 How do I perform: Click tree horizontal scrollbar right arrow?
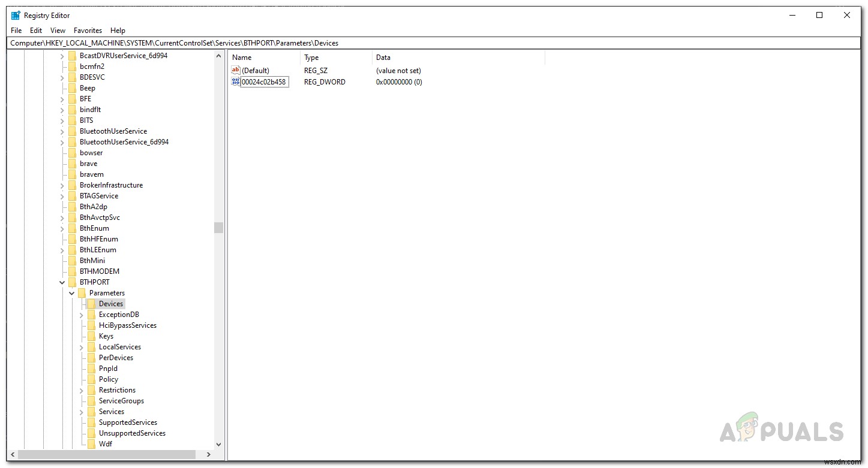pyautogui.click(x=209, y=455)
